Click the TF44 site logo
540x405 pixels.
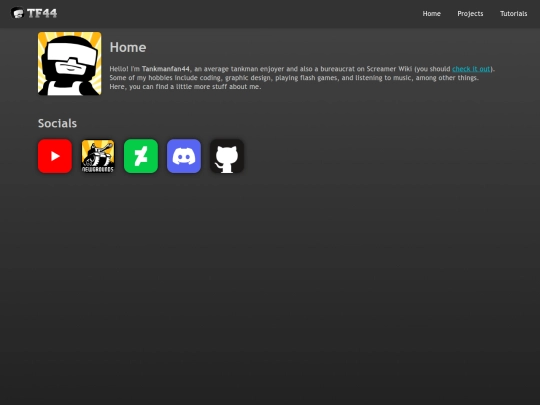[x=34, y=13]
